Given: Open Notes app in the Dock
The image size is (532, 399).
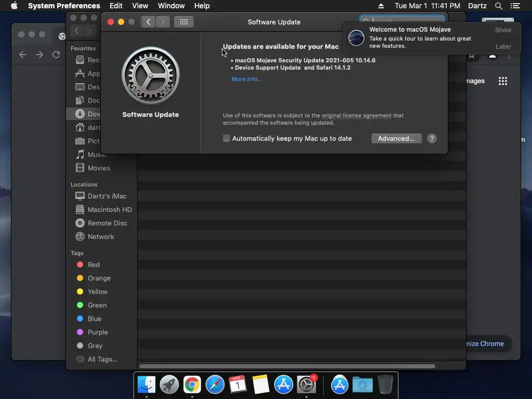Looking at the screenshot, I should point(261,384).
